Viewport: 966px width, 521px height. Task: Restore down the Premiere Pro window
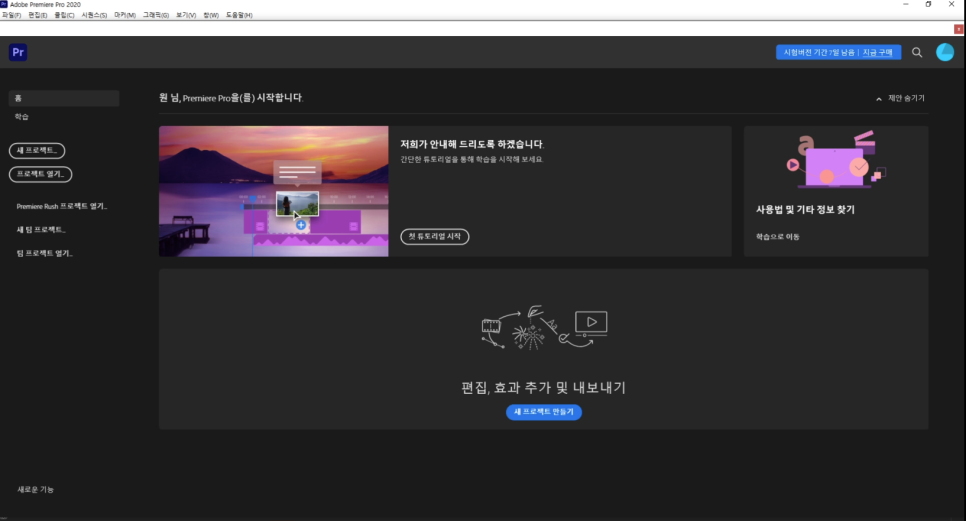click(928, 4)
